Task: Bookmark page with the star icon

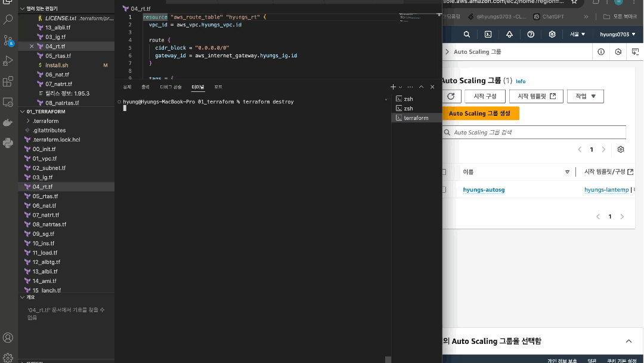Action: (574, 2)
